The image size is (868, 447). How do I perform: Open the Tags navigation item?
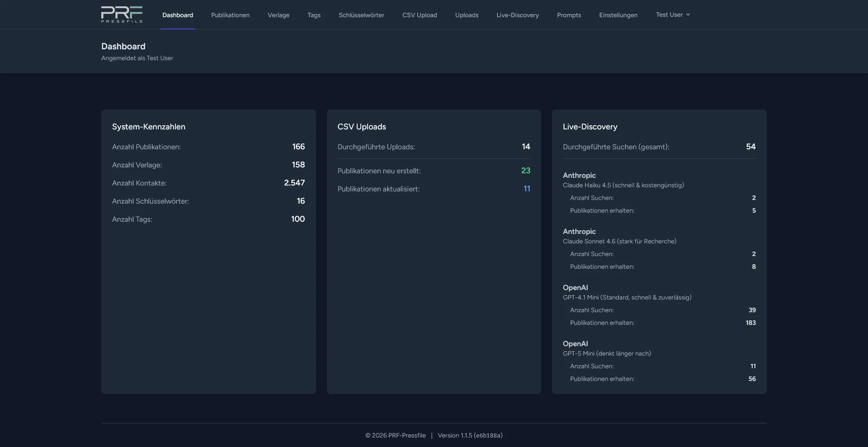coord(314,15)
